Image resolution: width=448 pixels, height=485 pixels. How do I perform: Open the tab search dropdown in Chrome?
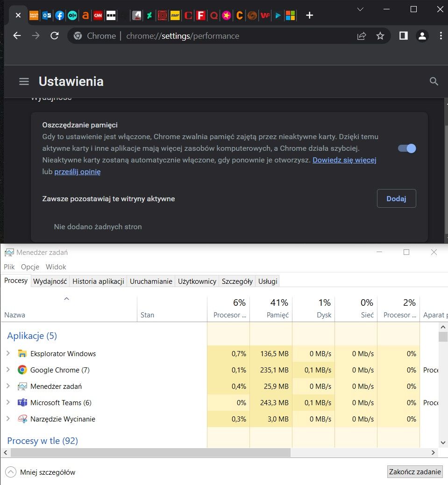[360, 9]
